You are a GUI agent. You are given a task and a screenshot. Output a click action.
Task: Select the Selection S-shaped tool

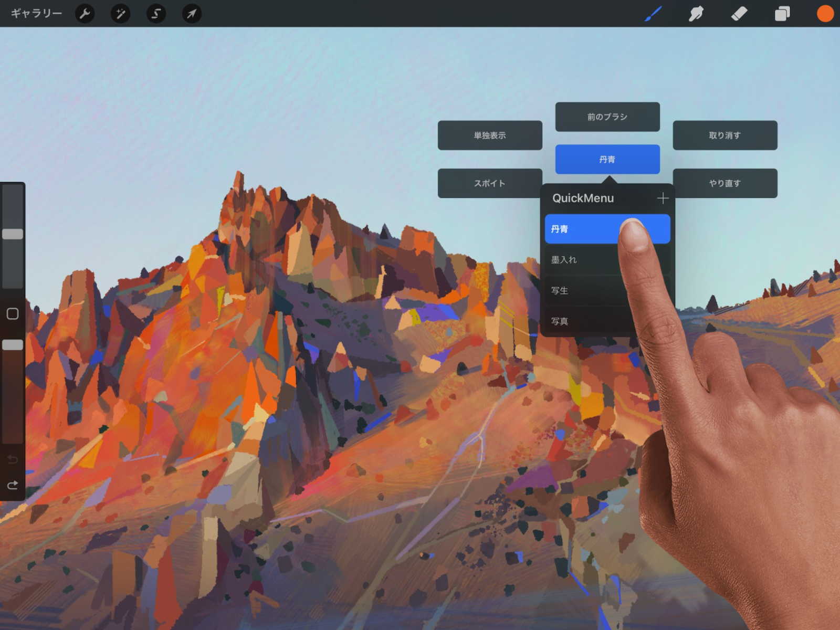(x=156, y=14)
